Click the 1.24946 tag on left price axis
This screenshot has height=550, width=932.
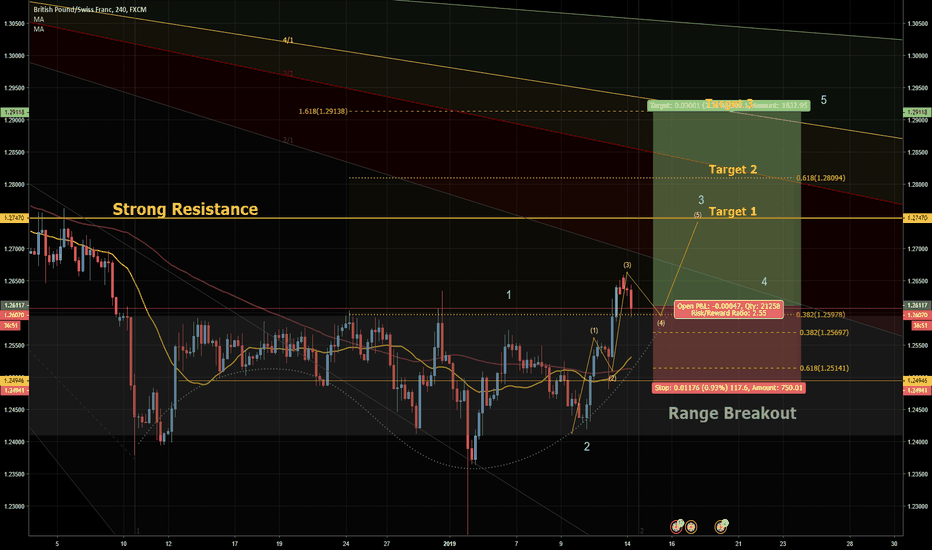pyautogui.click(x=14, y=380)
